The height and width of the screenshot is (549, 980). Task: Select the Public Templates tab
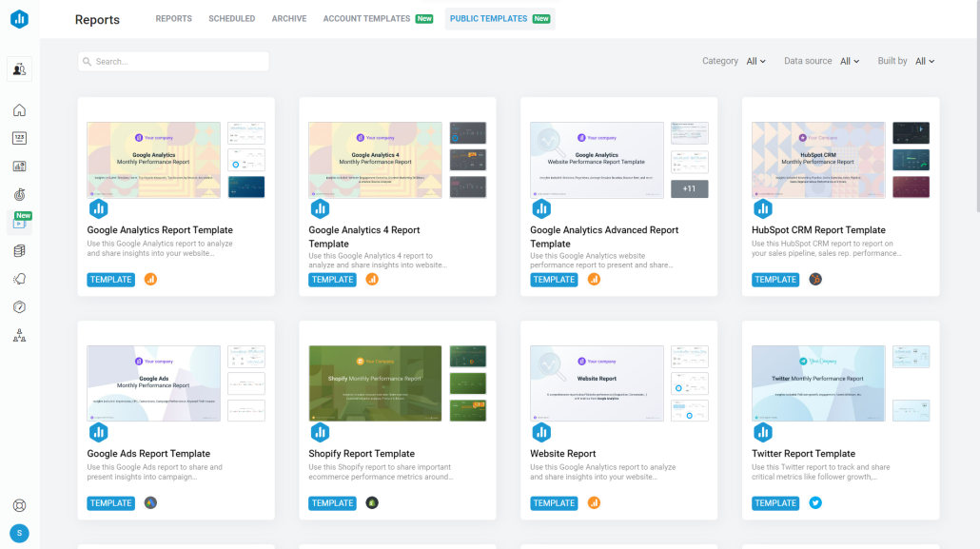[x=500, y=19]
